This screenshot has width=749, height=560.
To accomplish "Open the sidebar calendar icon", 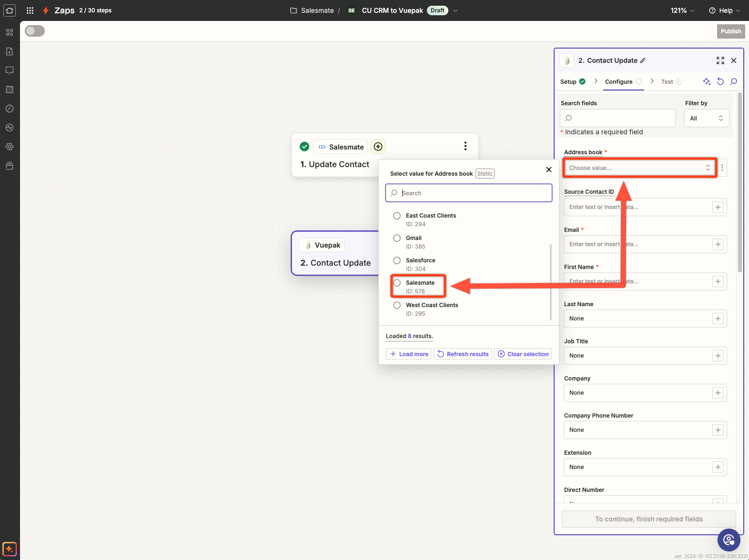I will point(10,90).
